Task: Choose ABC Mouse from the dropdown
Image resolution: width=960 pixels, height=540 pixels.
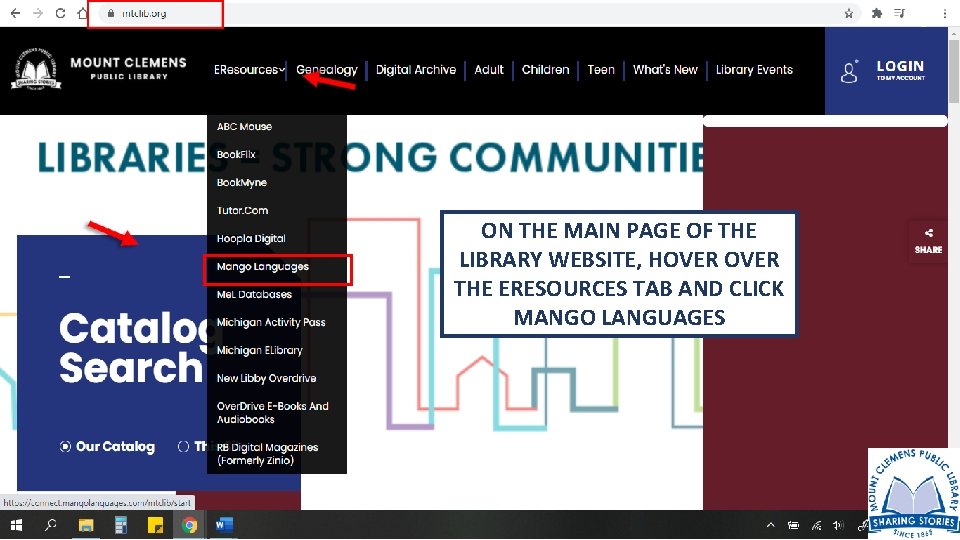Action: [x=244, y=127]
